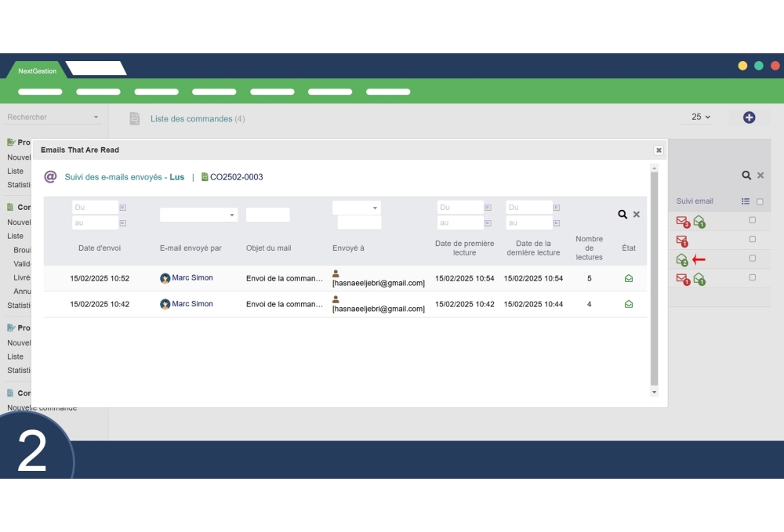Open the Envoyé à filter dropdown
Screen dimensions: 784x532
pos(356,207)
